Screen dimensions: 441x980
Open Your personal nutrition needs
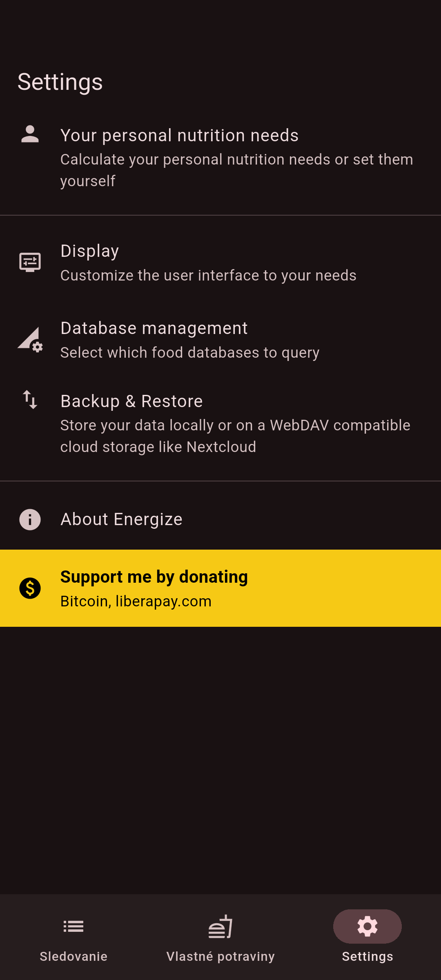[180, 136]
